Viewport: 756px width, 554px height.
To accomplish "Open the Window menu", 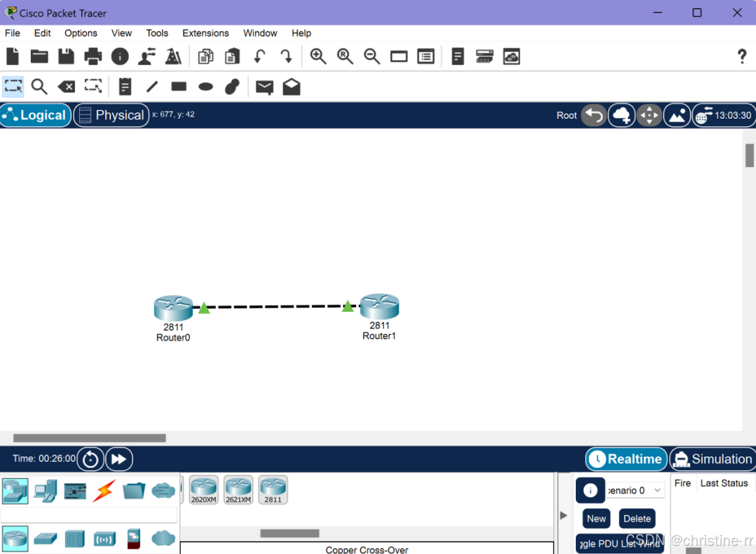I will click(x=260, y=33).
